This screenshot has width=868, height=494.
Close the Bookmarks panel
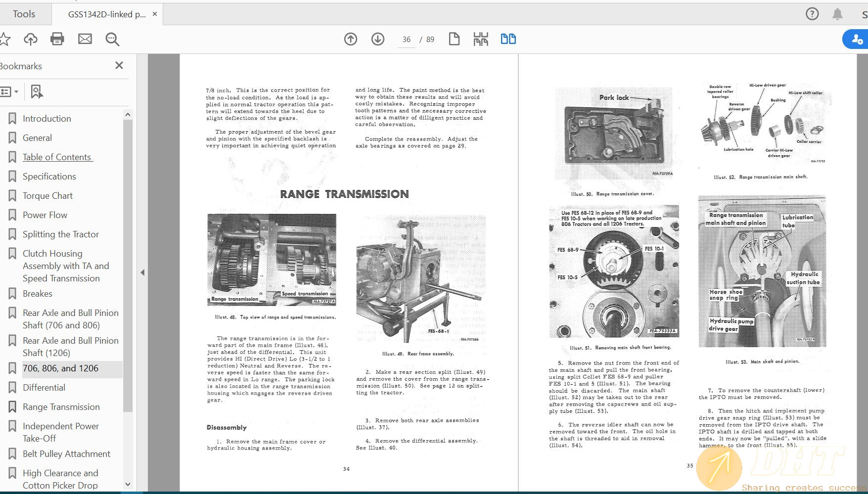pyautogui.click(x=119, y=66)
